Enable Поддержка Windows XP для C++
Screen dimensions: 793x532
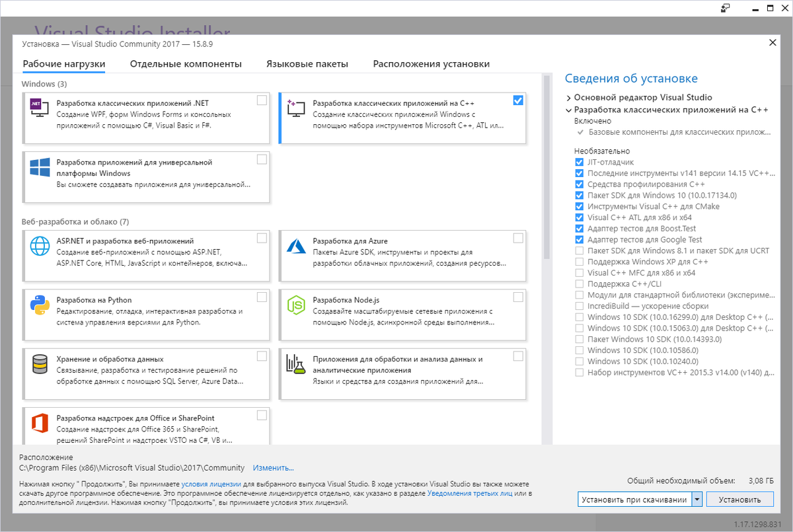[580, 262]
